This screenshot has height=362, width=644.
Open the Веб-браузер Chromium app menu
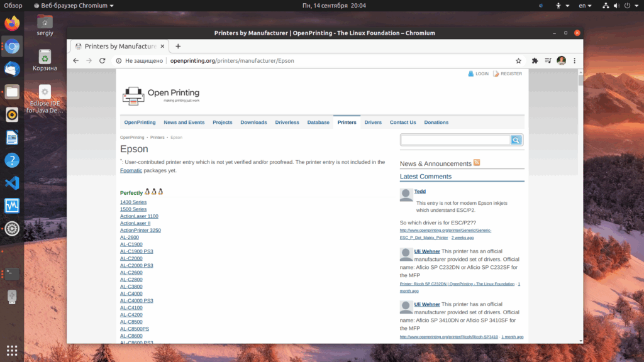(x=74, y=5)
